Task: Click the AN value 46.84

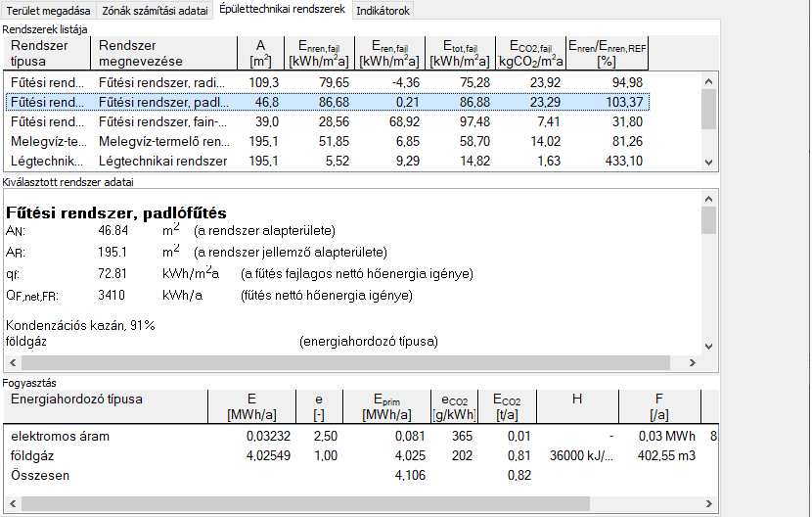Action: coord(113,230)
